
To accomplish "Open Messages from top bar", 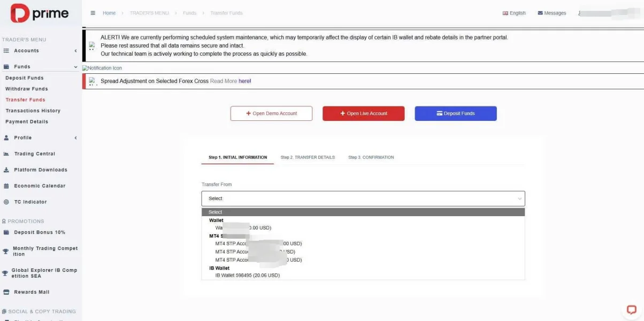I will 552,13.
